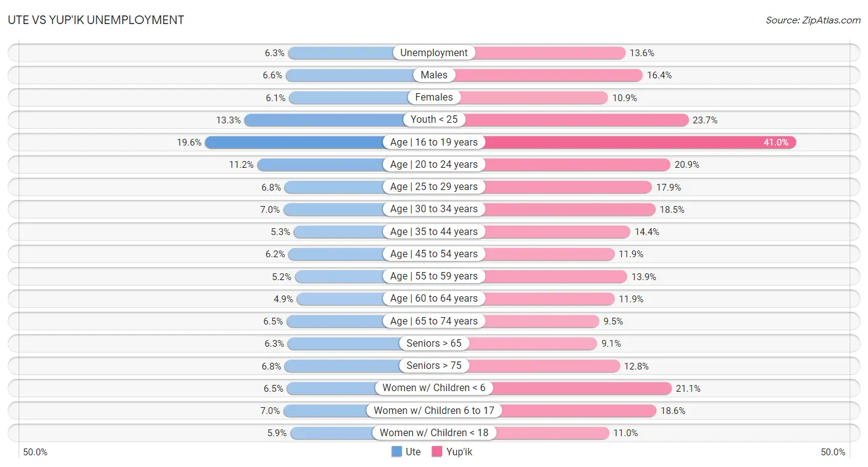Viewport: 868px width, 467px height.
Task: Click the pink Yup'ik legend swatch
Action: 437,452
